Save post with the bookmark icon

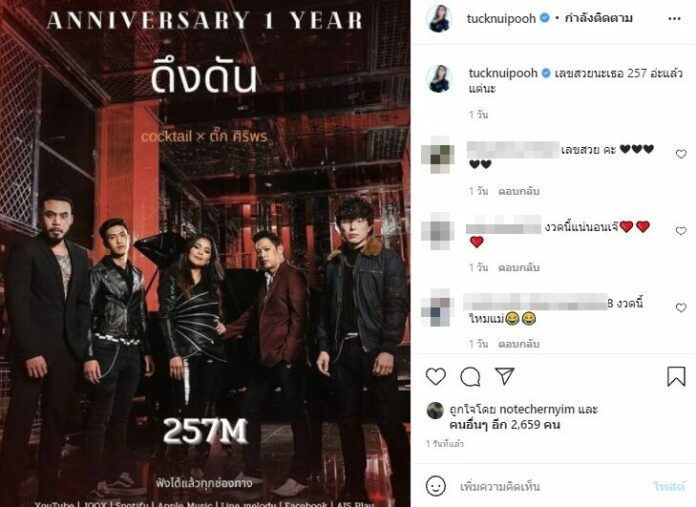tap(676, 376)
